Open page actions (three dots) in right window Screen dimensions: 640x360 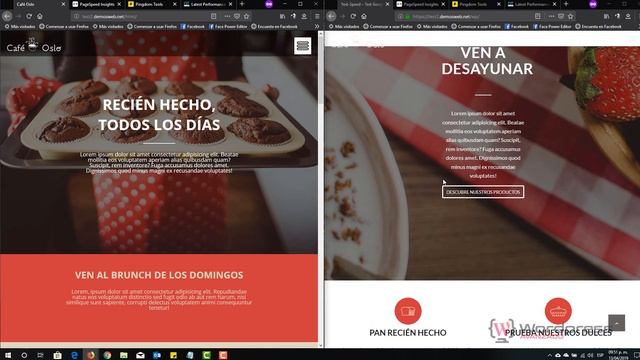[551, 16]
